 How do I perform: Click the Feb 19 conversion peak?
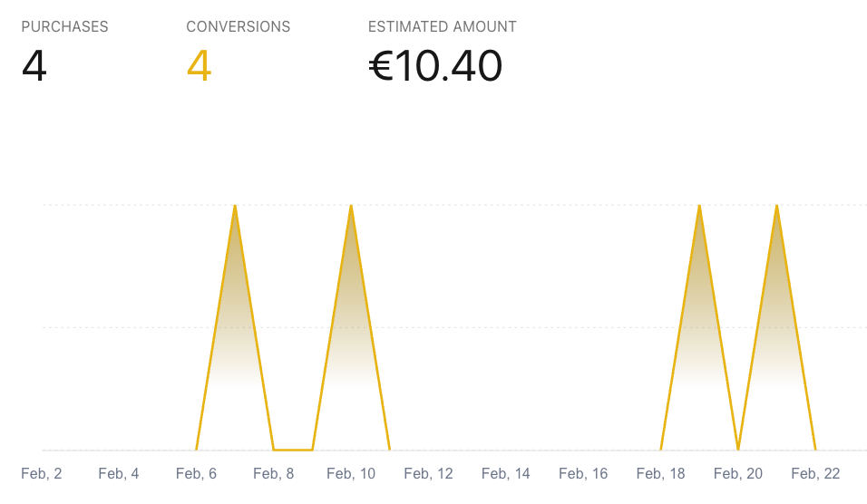point(699,207)
